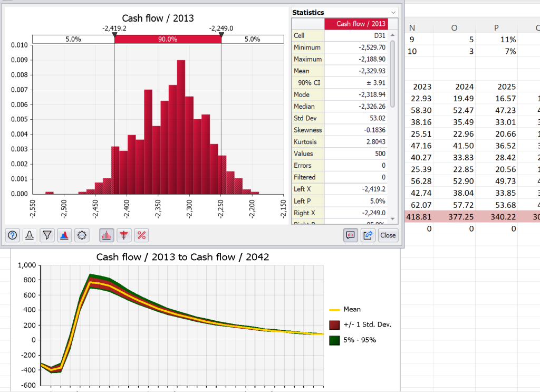Toggle the statistics sidebar panel icon
The image size is (540, 392).
tap(350, 235)
